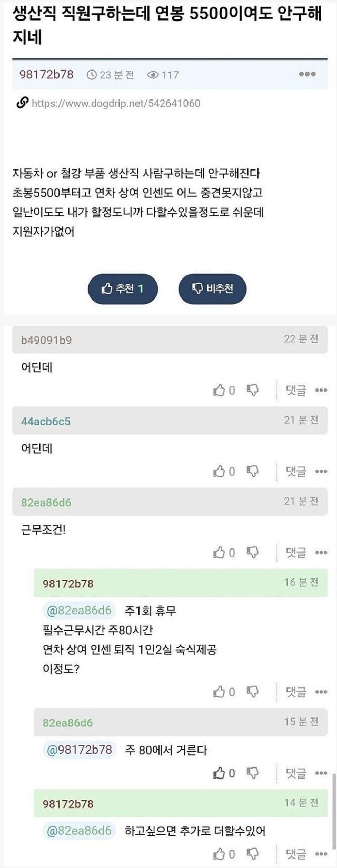The width and height of the screenshot is (337, 868).
Task: Thumbs-down the 하고싶으면 추가로 reply
Action: [x=253, y=853]
